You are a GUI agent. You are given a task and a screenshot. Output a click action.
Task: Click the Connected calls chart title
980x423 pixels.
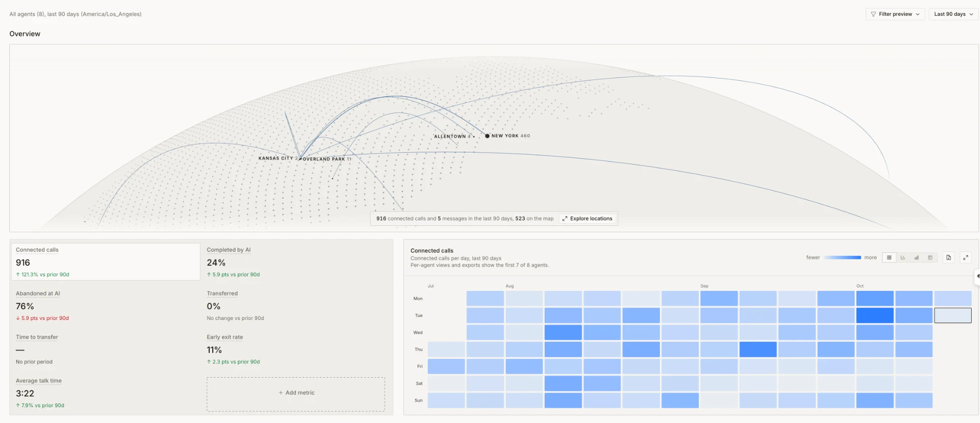point(432,250)
